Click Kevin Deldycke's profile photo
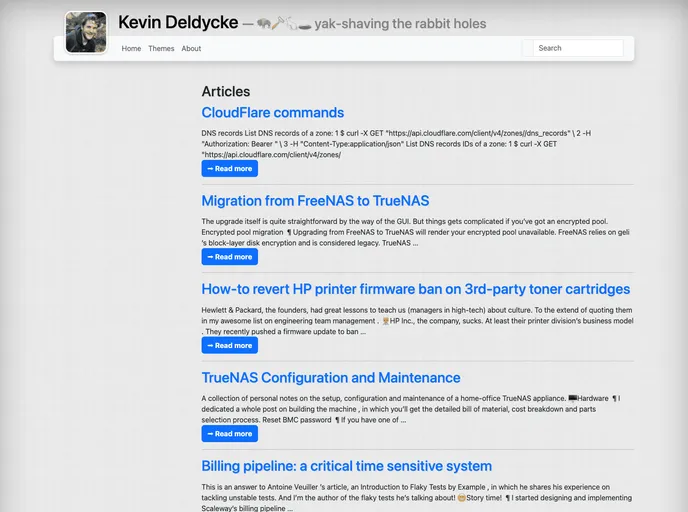Viewport: 688px width, 512px height. (x=86, y=32)
